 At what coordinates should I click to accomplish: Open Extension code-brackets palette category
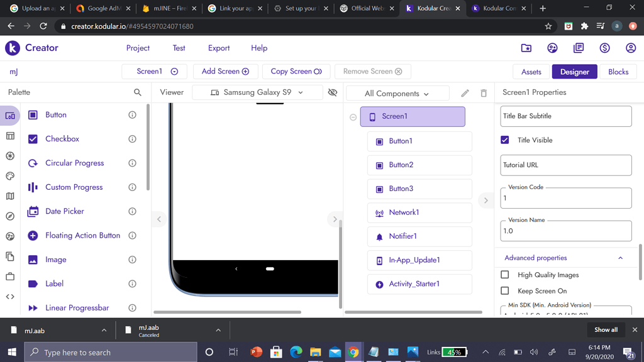[10, 297]
